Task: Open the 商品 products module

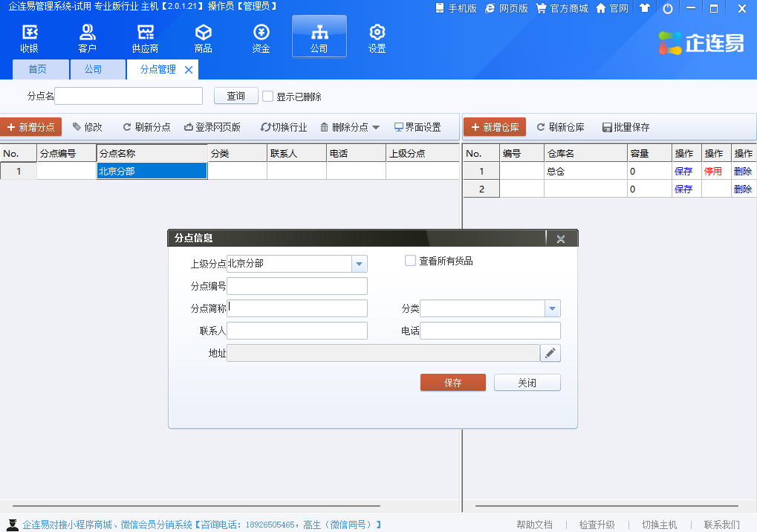Action: 203,39
